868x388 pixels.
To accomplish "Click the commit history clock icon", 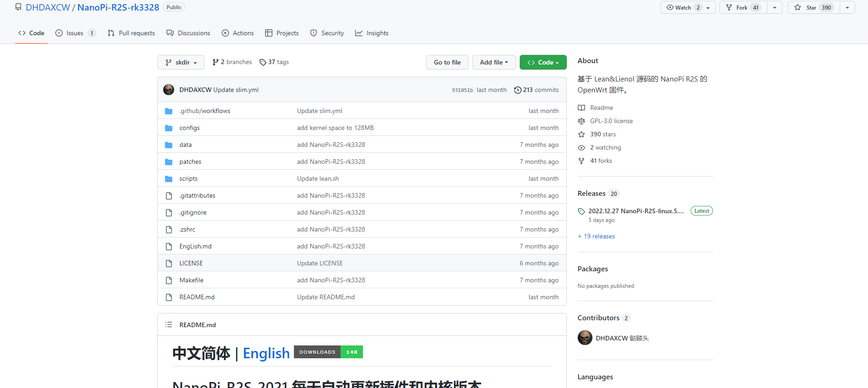I will tap(517, 90).
